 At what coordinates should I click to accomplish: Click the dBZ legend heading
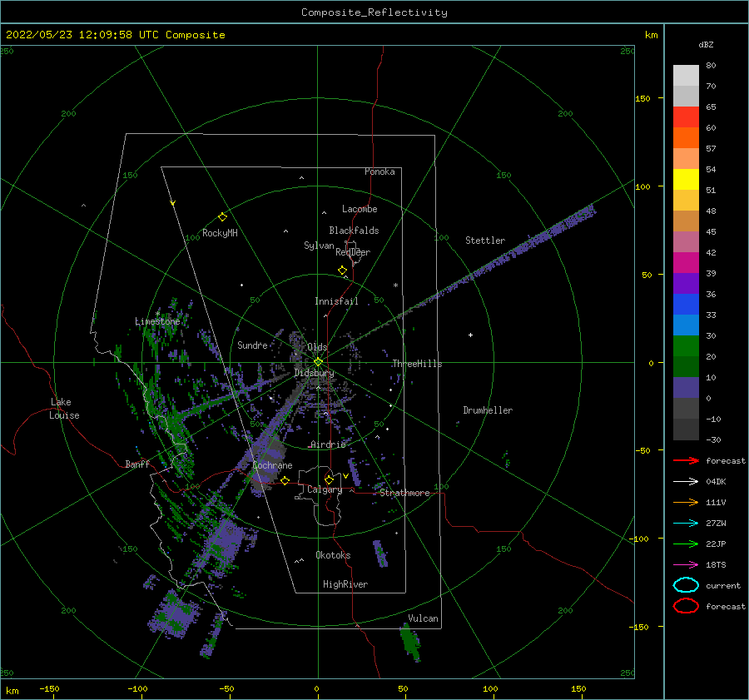click(706, 44)
